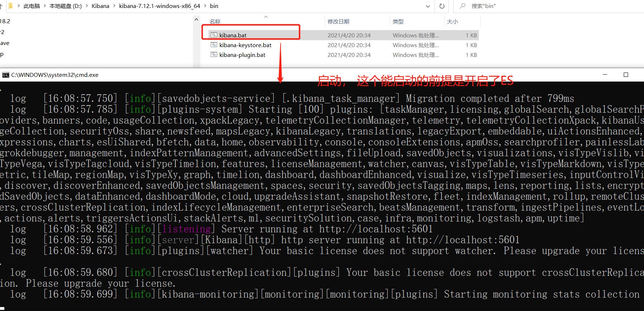Viewport: 644px width, 311px height.
Task: Click the type cell of kibana.bat
Action: 416,35
